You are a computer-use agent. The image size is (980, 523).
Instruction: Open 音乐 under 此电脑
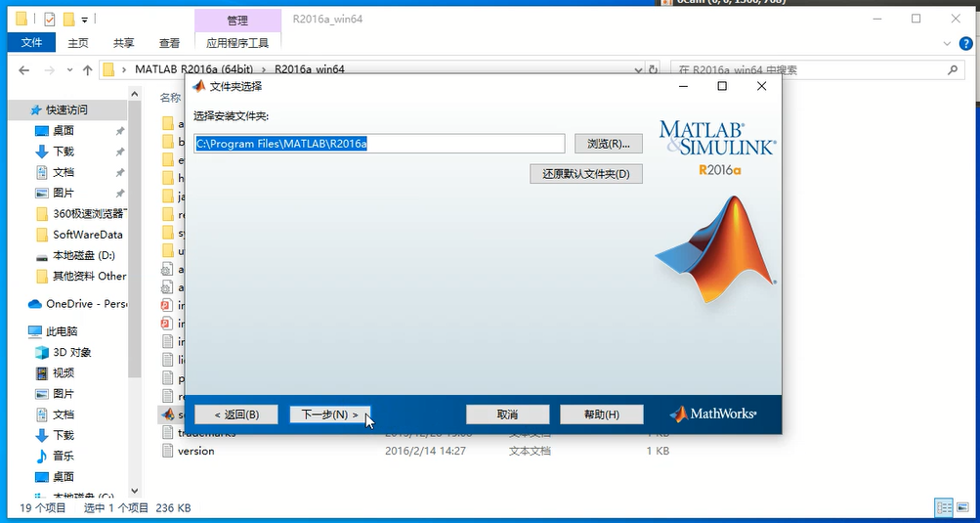point(55,456)
